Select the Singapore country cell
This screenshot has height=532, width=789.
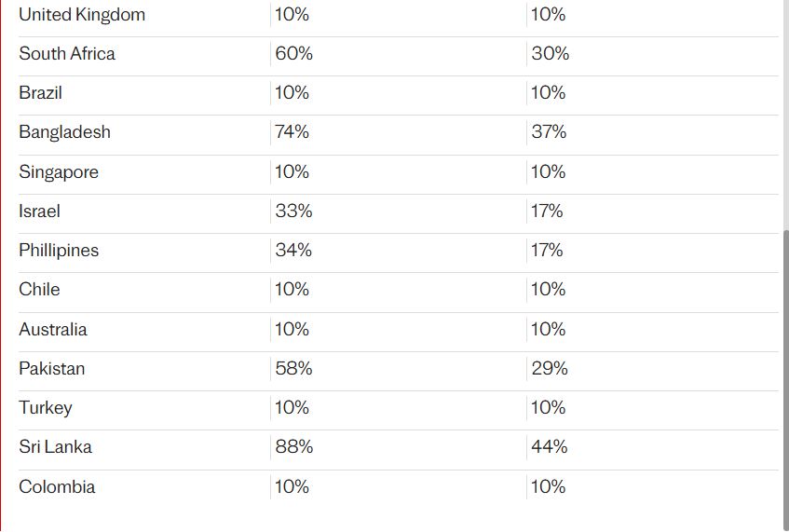59,172
